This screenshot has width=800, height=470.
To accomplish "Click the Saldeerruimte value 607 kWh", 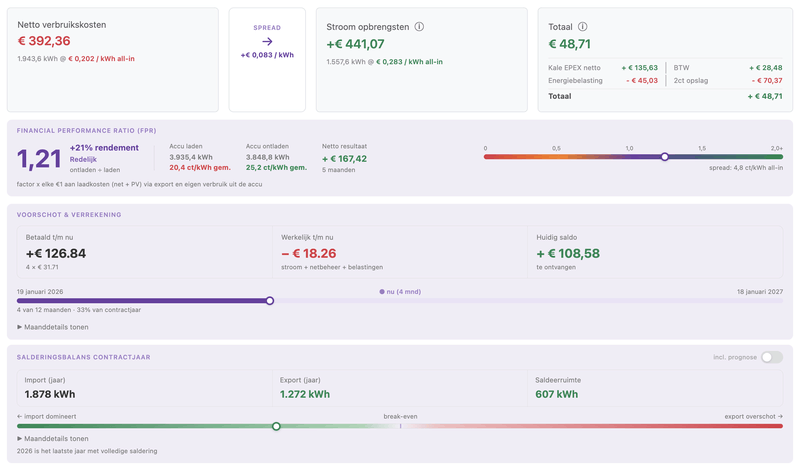I will [x=557, y=394].
